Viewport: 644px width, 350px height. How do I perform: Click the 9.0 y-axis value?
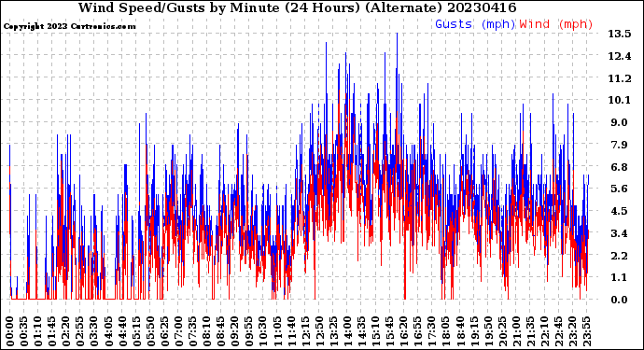(620, 122)
